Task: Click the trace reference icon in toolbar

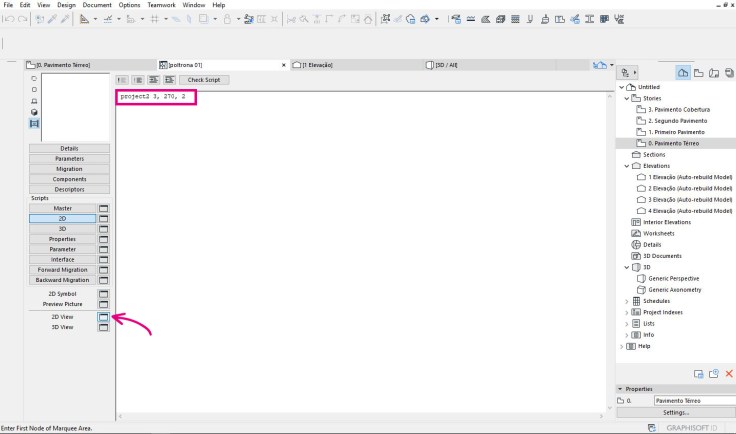Action: click(x=203, y=19)
